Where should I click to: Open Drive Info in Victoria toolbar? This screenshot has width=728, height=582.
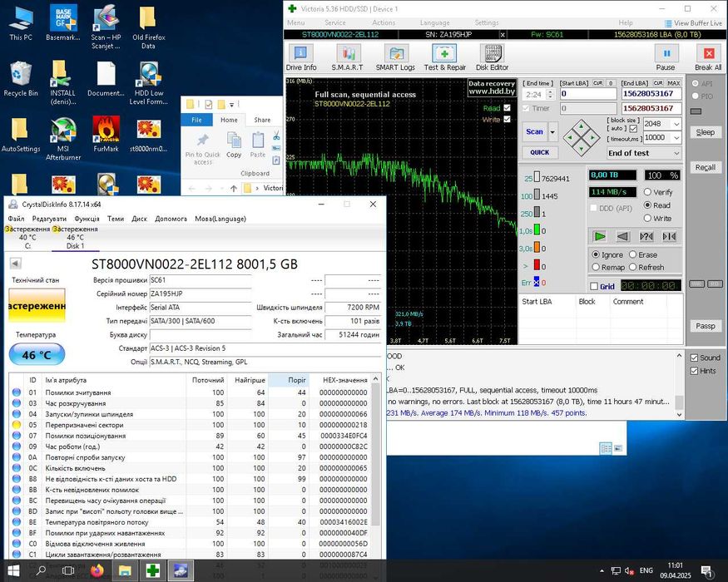[301, 57]
